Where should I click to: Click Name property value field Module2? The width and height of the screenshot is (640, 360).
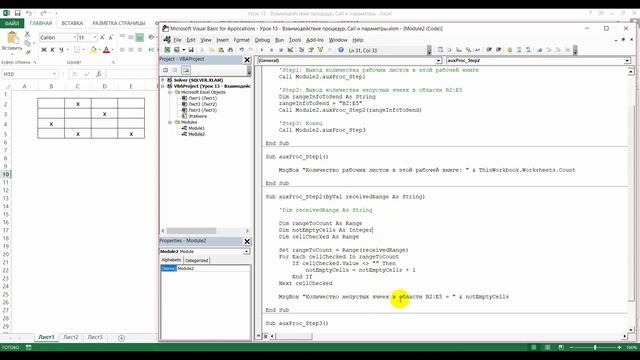[213, 268]
